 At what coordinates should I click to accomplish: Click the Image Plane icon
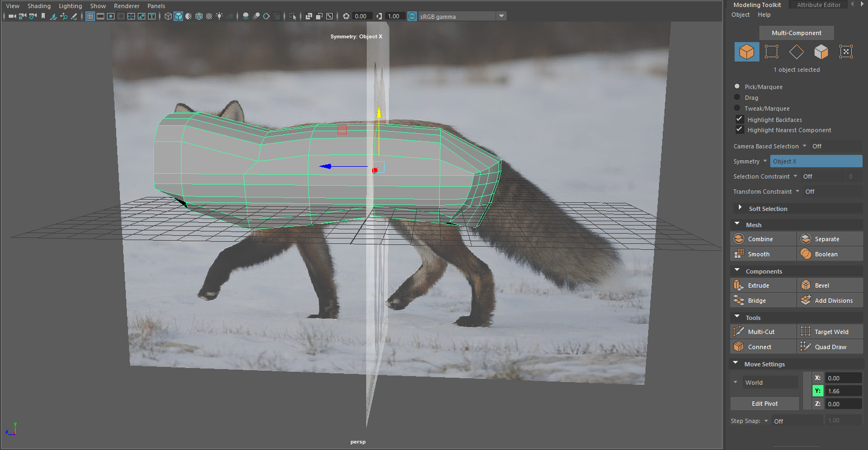click(53, 16)
